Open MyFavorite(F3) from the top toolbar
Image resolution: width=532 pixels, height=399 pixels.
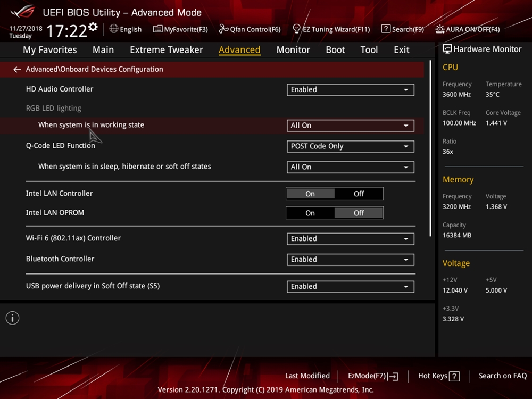(x=158, y=29)
